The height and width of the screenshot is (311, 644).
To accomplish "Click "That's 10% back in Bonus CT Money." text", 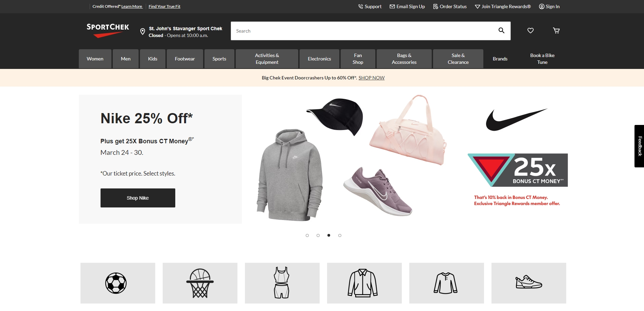I will point(511,197).
